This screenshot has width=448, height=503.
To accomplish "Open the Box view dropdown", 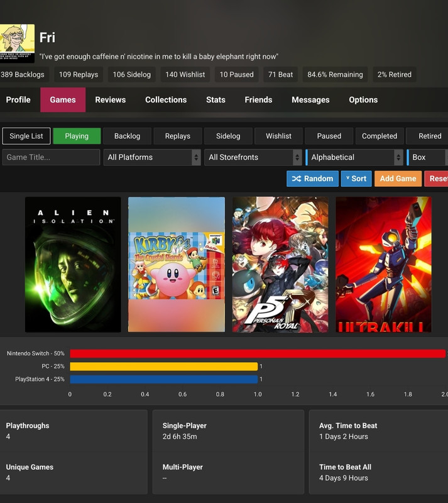I will click(x=427, y=157).
